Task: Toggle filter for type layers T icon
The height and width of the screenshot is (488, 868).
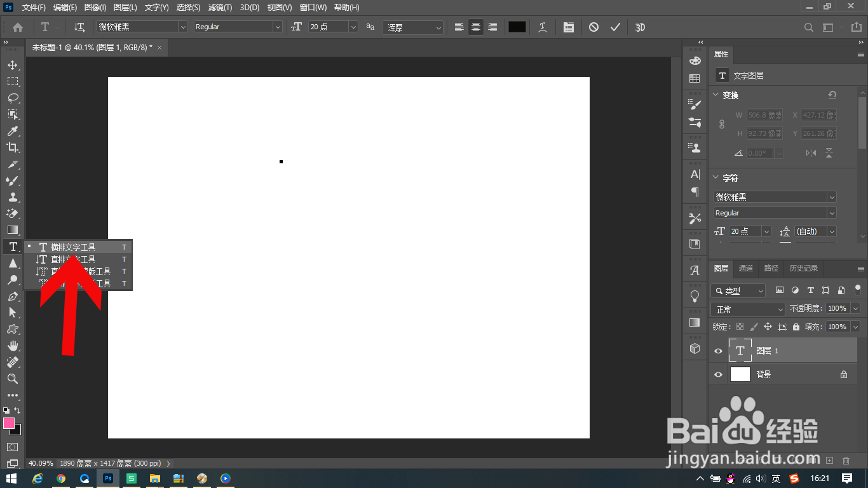Action: pos(810,290)
